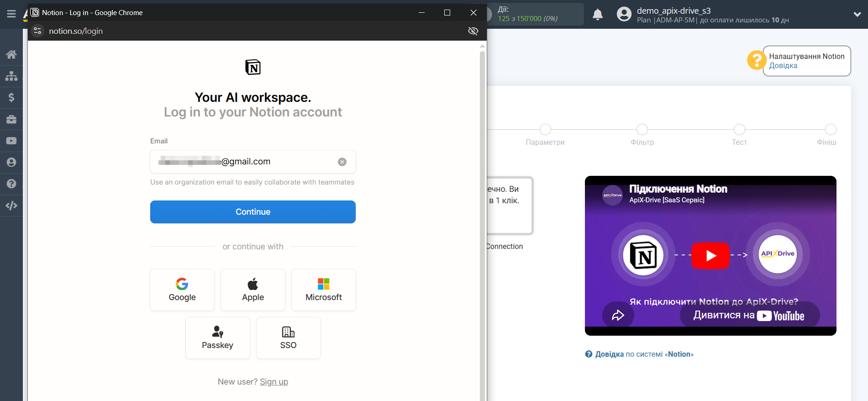Log in using SSO
Image resolution: width=868 pixels, height=401 pixels.
click(289, 338)
